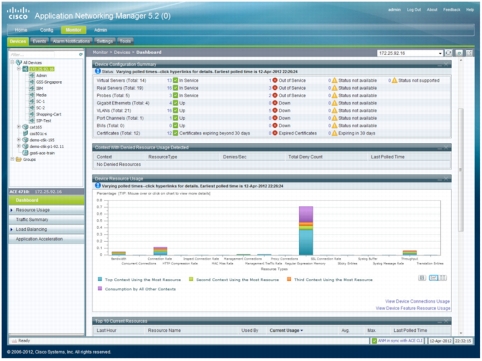Select the Media context in tree
Screen dimensions: 482x361
click(41, 95)
